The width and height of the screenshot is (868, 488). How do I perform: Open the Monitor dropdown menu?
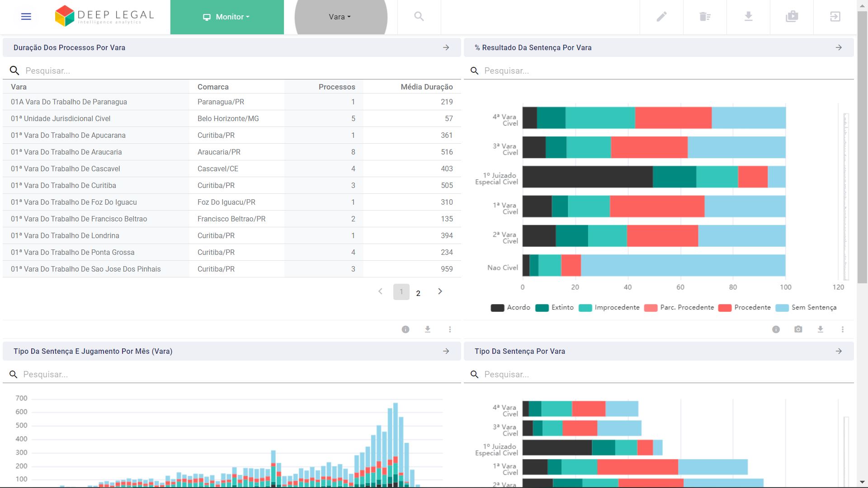227,16
